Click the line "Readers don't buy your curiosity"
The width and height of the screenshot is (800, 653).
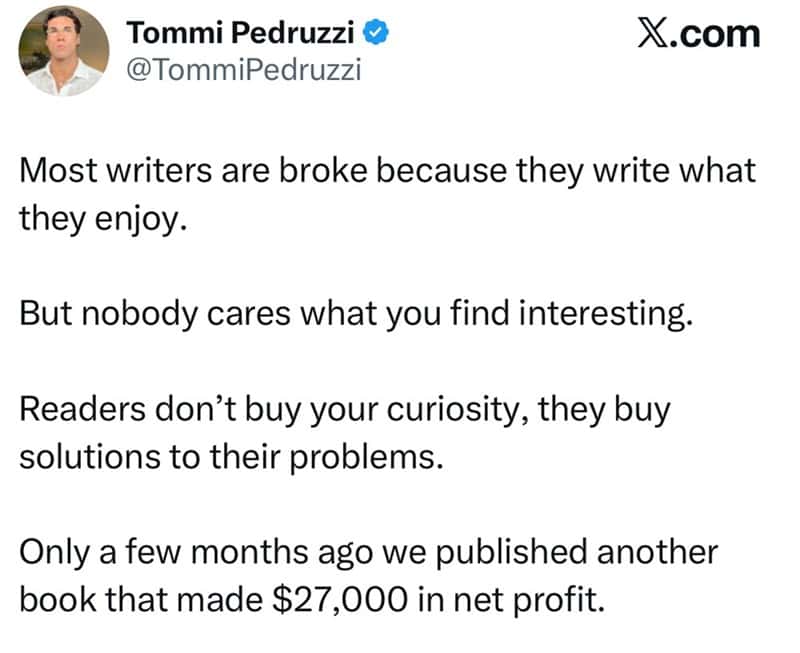345,410
